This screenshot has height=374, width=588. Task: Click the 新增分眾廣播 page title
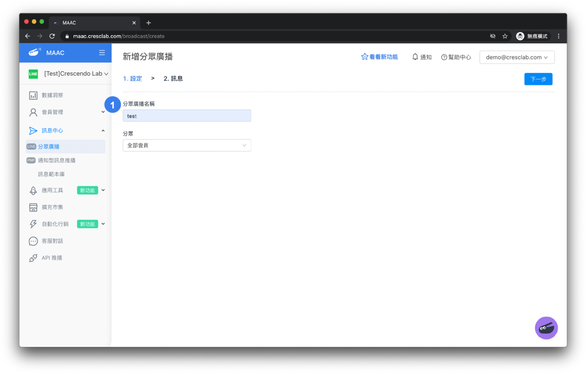coord(148,57)
